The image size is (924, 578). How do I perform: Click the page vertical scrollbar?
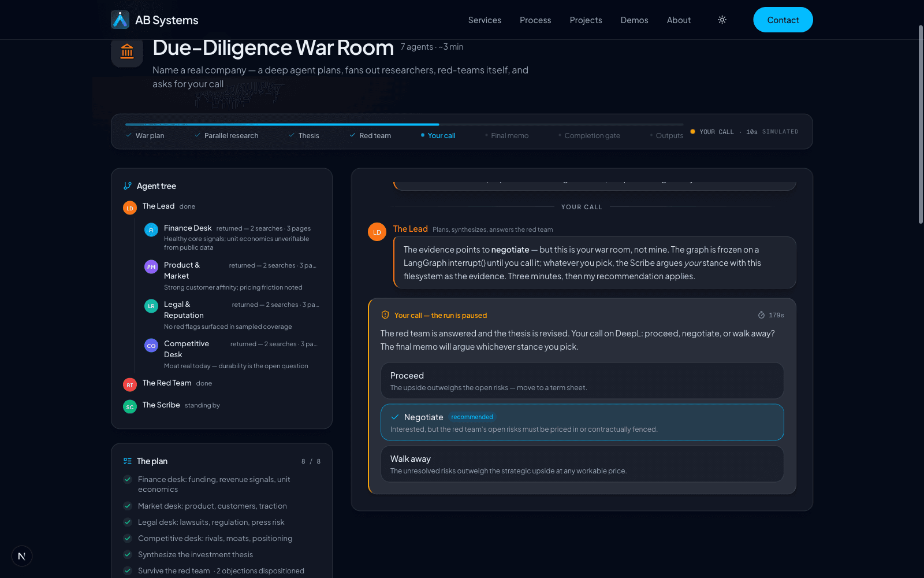click(x=921, y=124)
